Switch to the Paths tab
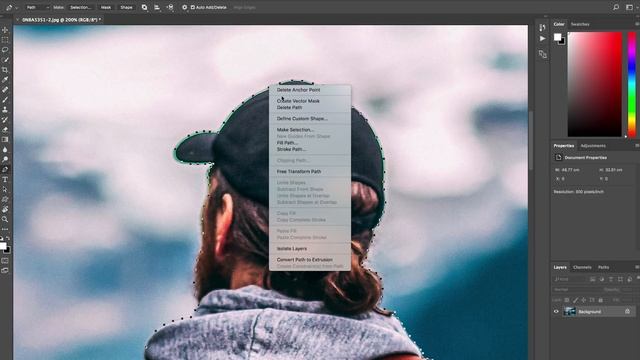The width and height of the screenshot is (640, 360). (604, 267)
